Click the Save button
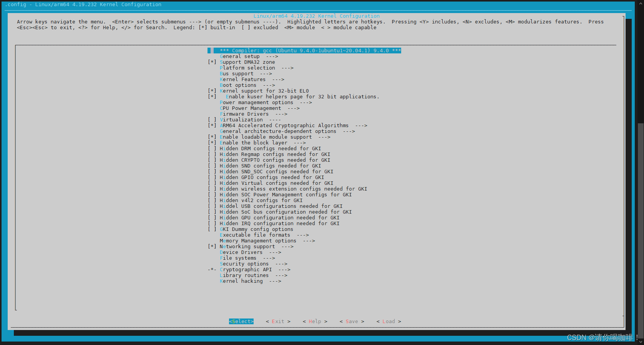 coord(352,322)
